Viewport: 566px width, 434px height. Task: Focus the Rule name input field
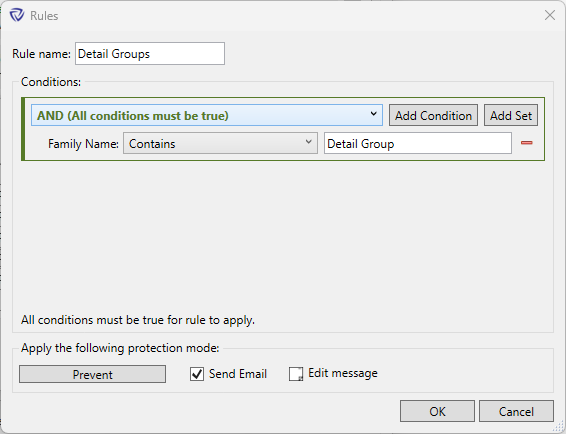(x=150, y=54)
